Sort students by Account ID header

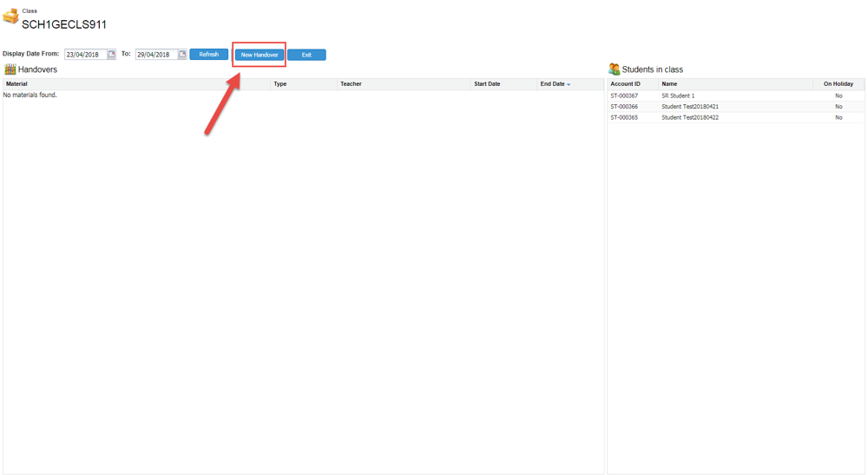click(625, 84)
